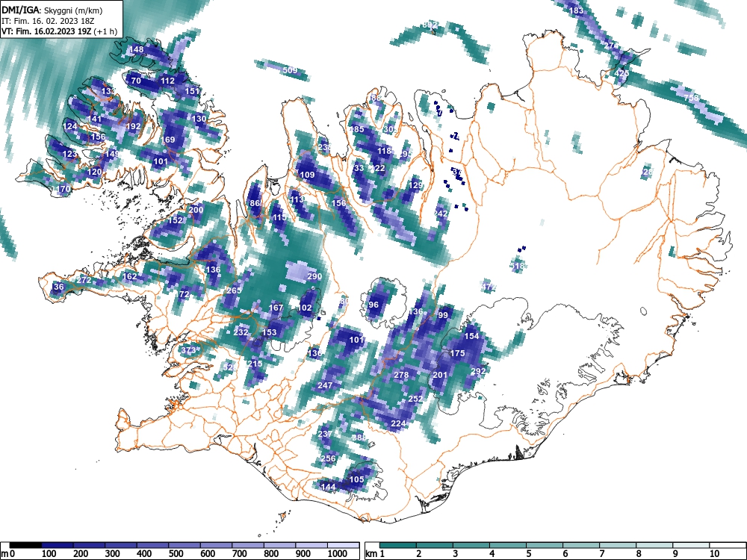The width and height of the screenshot is (747, 560).
Task: Click the '10' label on the kilometre legend
Action: point(713,554)
